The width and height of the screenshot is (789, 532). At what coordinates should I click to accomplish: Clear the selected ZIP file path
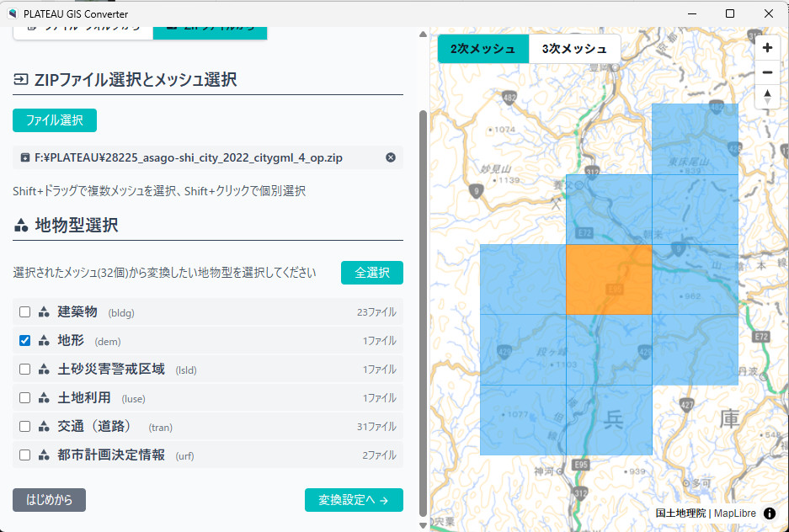point(391,157)
